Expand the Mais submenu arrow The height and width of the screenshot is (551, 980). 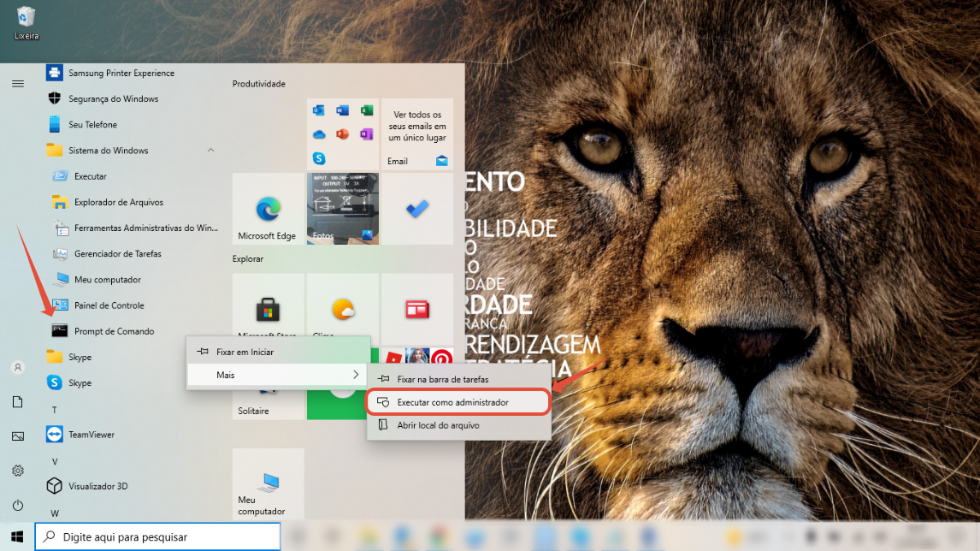pos(356,375)
